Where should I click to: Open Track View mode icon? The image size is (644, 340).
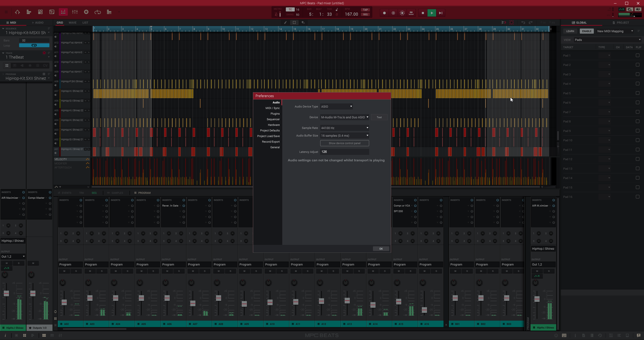pos(29,12)
